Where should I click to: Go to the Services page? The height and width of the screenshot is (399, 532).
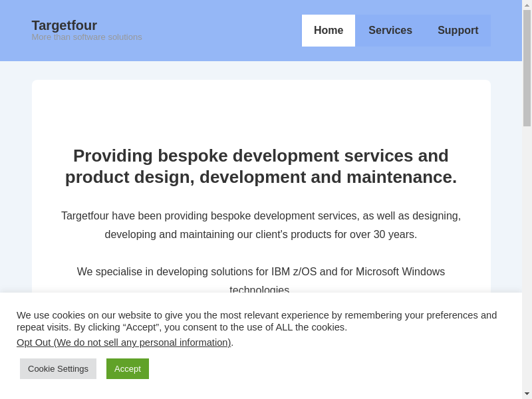390,31
